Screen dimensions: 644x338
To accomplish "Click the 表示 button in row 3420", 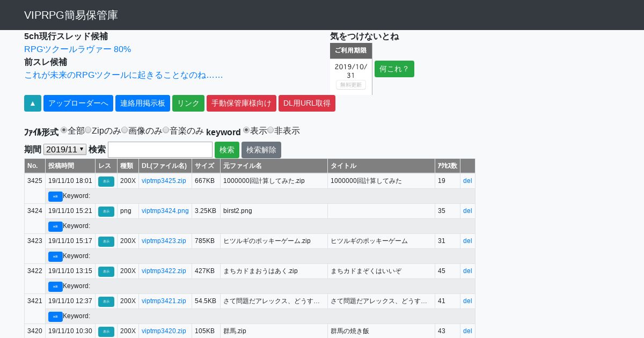I will [106, 332].
